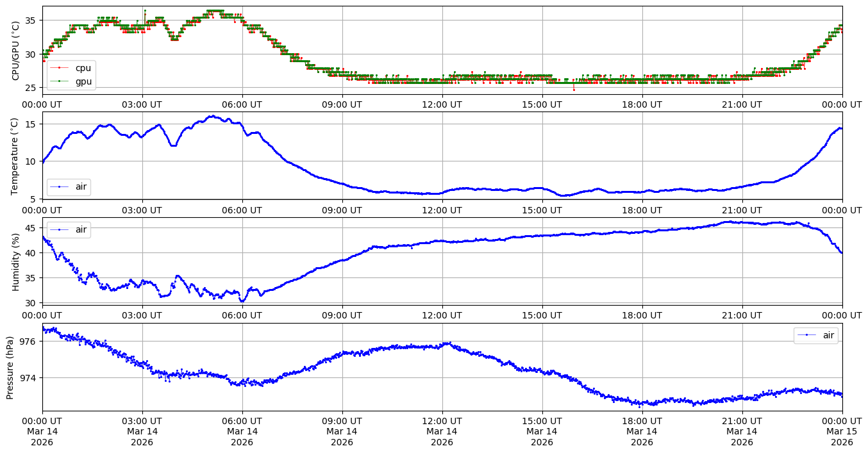Screen dimensions: 868x453
Task: Click 18:00 UT tick under Humidity chart
Action: 642,315
